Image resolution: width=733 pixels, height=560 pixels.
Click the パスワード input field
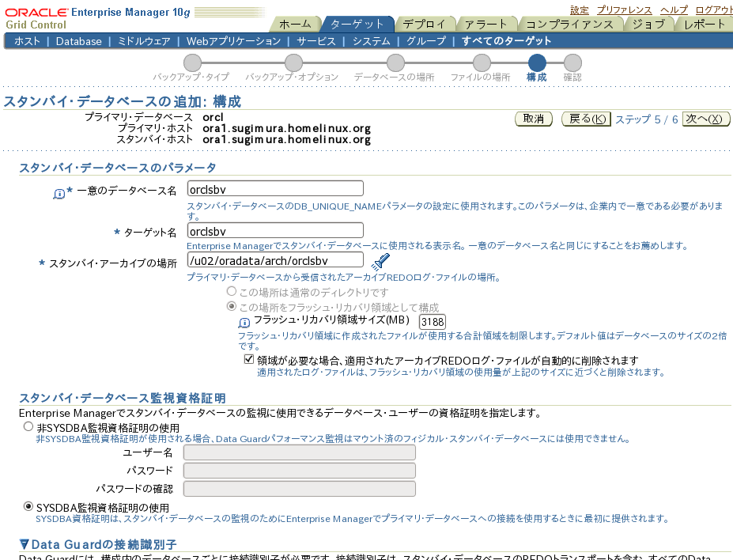[x=300, y=471]
